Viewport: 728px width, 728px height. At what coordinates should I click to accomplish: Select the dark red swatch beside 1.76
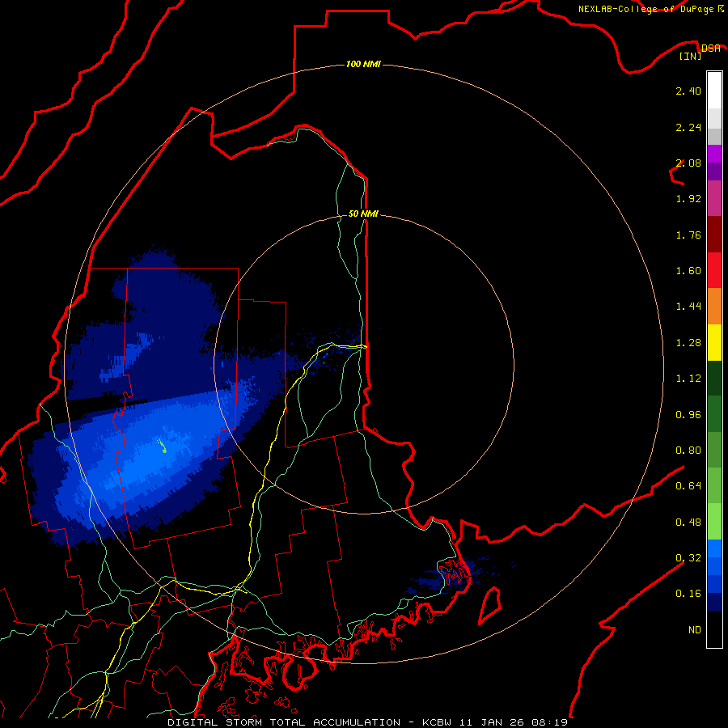pyautogui.click(x=714, y=235)
